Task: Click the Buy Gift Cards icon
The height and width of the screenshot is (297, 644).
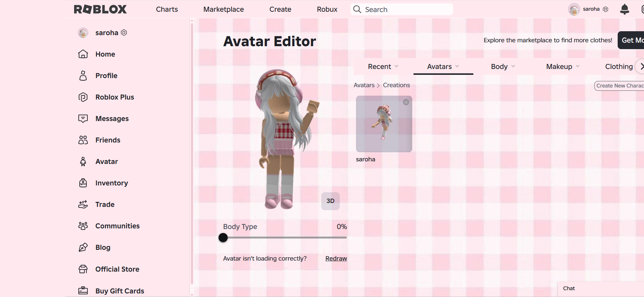Action: pyautogui.click(x=83, y=290)
